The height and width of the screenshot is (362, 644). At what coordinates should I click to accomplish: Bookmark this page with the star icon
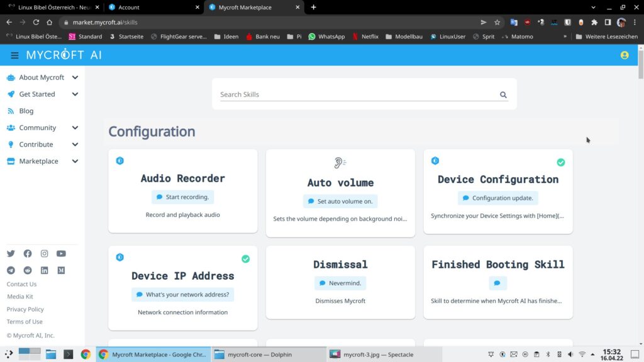pos(497,22)
